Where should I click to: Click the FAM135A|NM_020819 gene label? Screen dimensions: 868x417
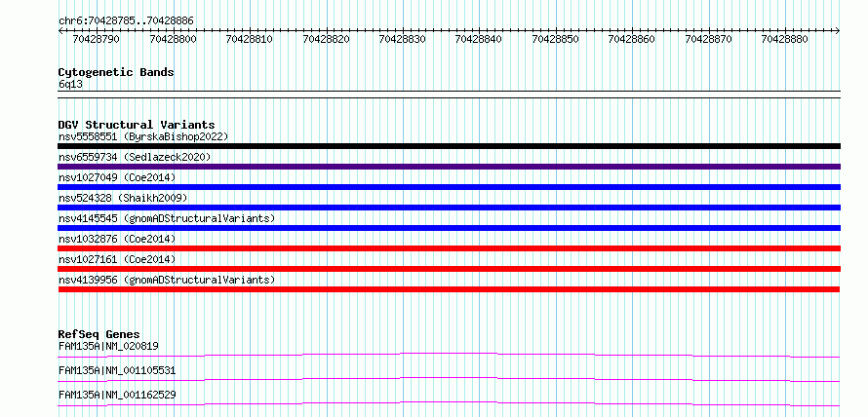pos(108,347)
